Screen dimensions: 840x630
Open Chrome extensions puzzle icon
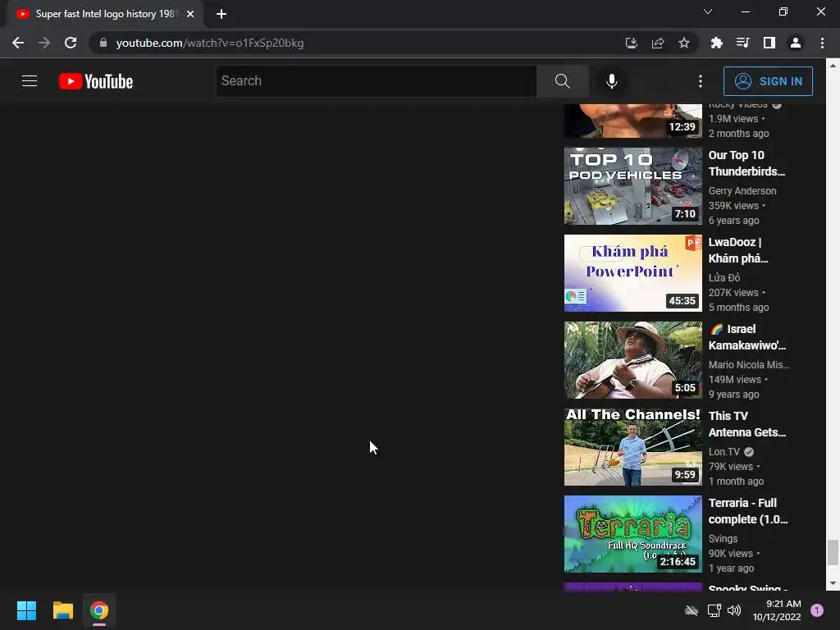pyautogui.click(x=716, y=43)
